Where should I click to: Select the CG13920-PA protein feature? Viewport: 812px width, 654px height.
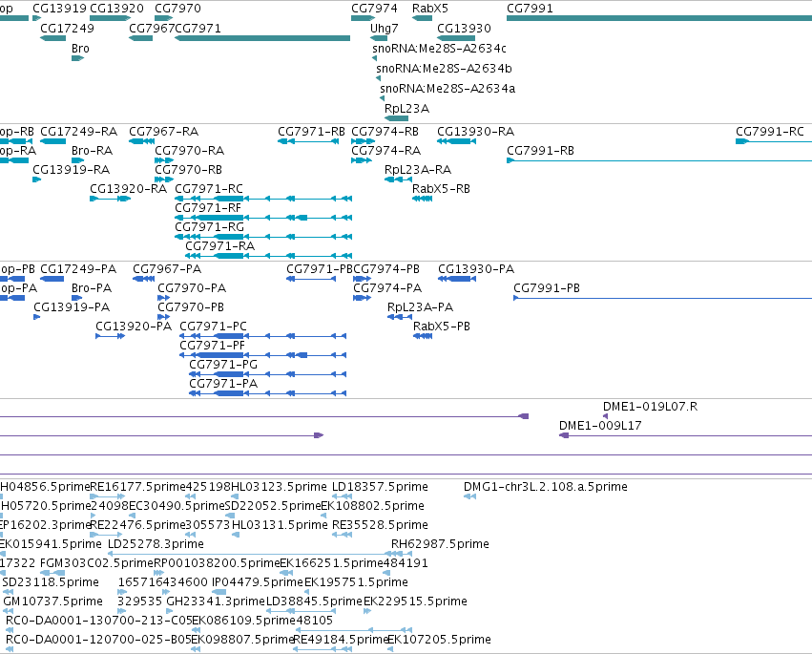[111, 336]
